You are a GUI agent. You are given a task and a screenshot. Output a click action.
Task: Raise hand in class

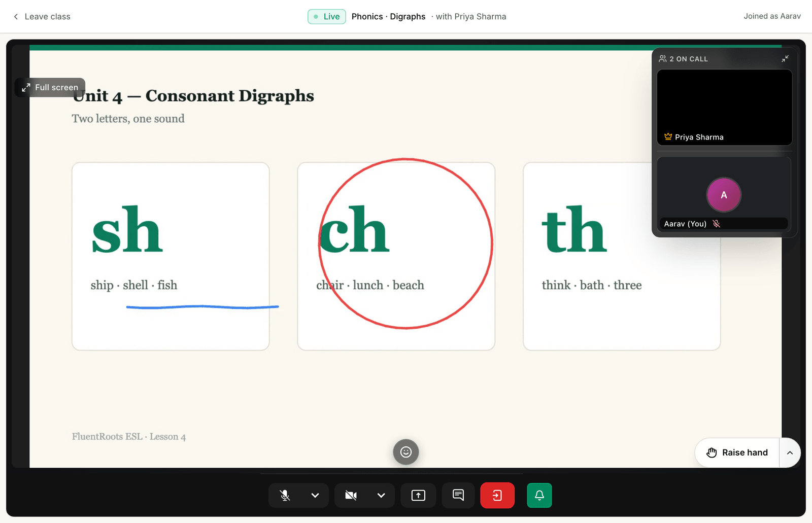coord(737,452)
